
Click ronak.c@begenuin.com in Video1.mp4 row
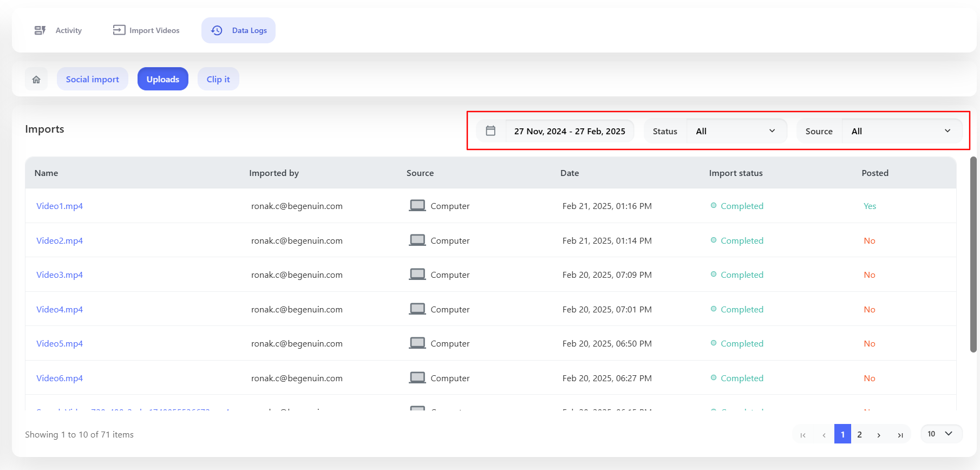point(297,206)
